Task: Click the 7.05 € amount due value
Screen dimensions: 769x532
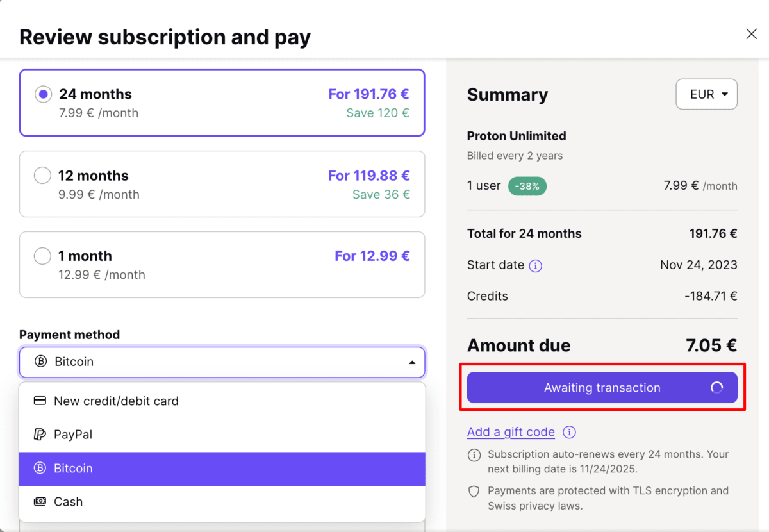Action: (x=711, y=345)
